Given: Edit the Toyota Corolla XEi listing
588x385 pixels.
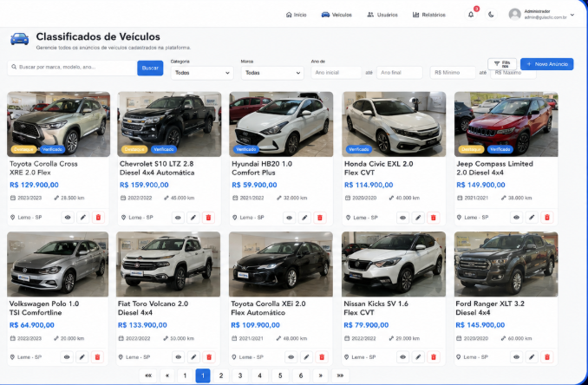Looking at the screenshot, I should point(306,357).
